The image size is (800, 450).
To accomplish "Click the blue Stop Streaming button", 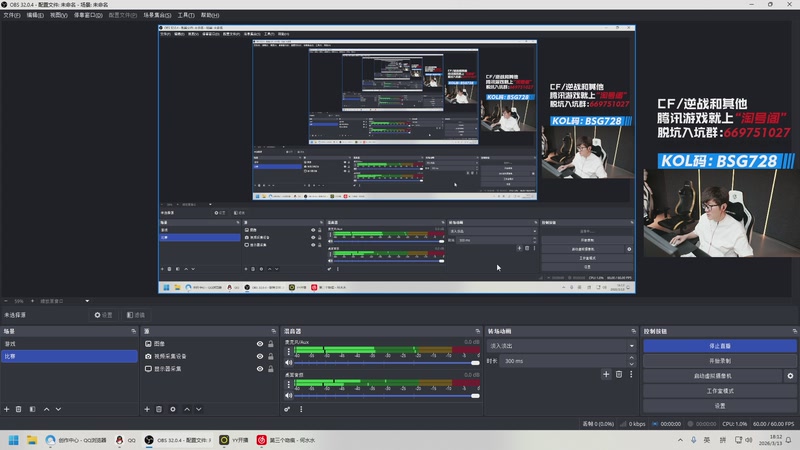I will 719,346.
